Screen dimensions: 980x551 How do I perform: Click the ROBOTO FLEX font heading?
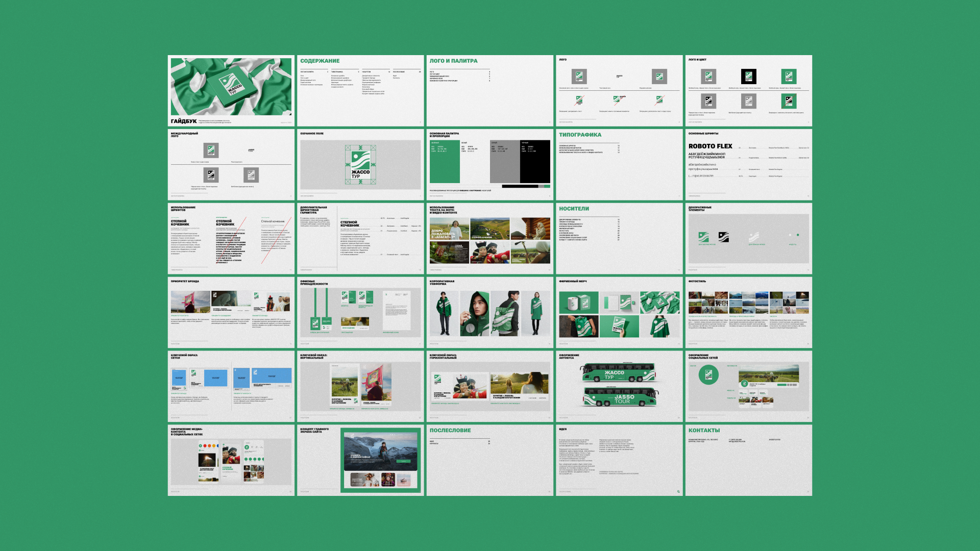click(710, 146)
